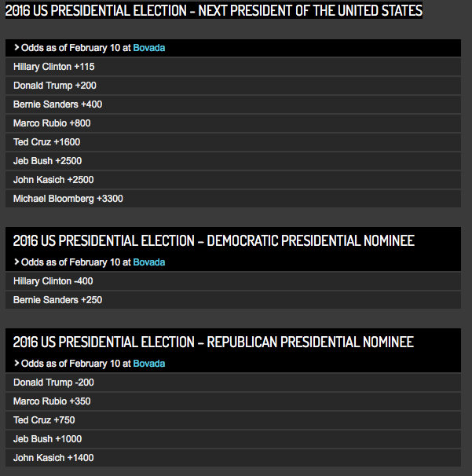Image resolution: width=472 pixels, height=476 pixels.
Task: Click the Republican Presidential Nominee heading
Action: tap(214, 342)
